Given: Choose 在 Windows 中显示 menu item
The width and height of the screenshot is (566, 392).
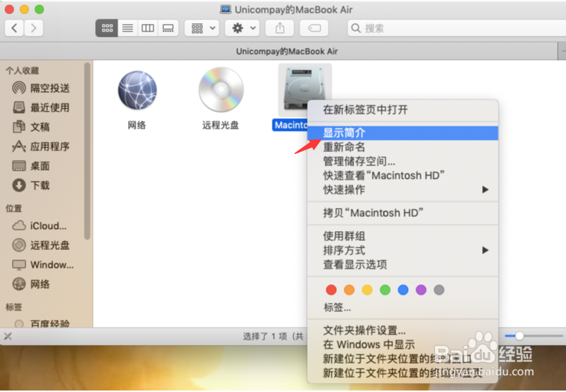Looking at the screenshot, I should click(x=403, y=345).
